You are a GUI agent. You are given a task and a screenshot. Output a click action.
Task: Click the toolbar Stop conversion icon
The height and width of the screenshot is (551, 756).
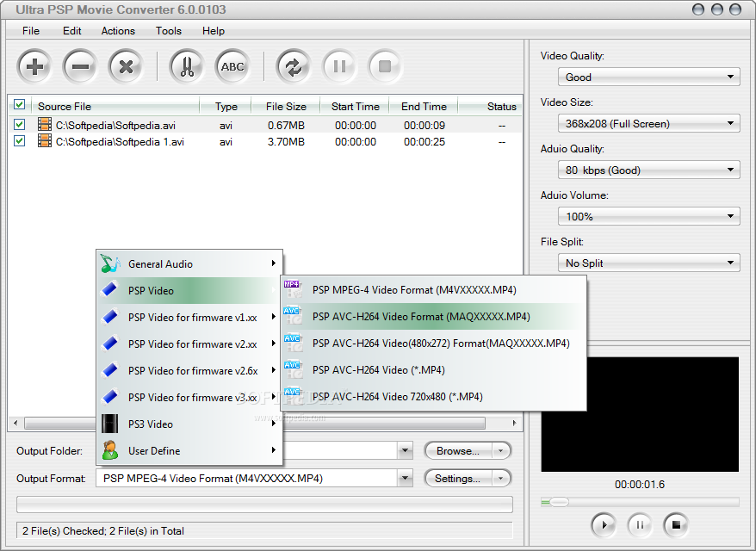click(385, 66)
